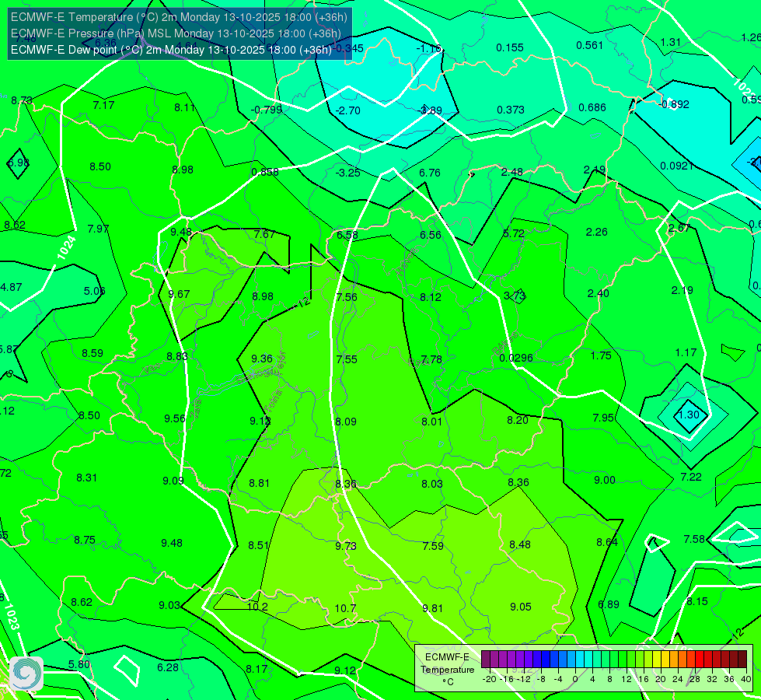Click the -0.799 grid value
This screenshot has width=761, height=700.
[267, 110]
